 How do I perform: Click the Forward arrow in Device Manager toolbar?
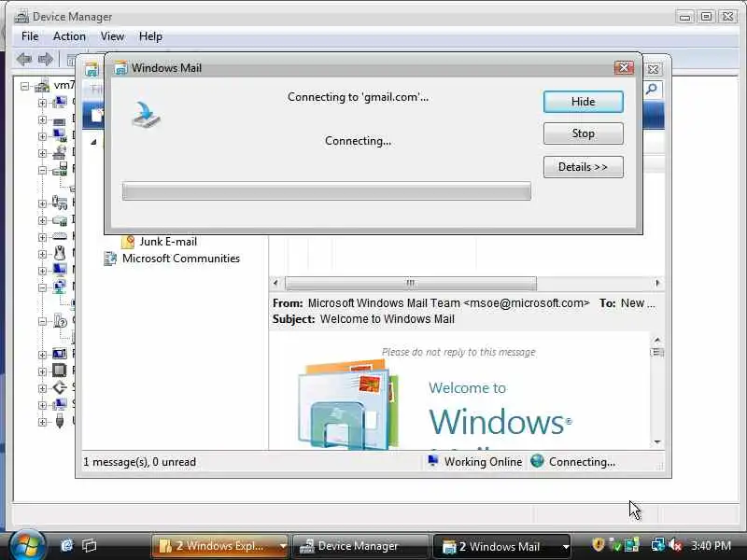point(45,60)
